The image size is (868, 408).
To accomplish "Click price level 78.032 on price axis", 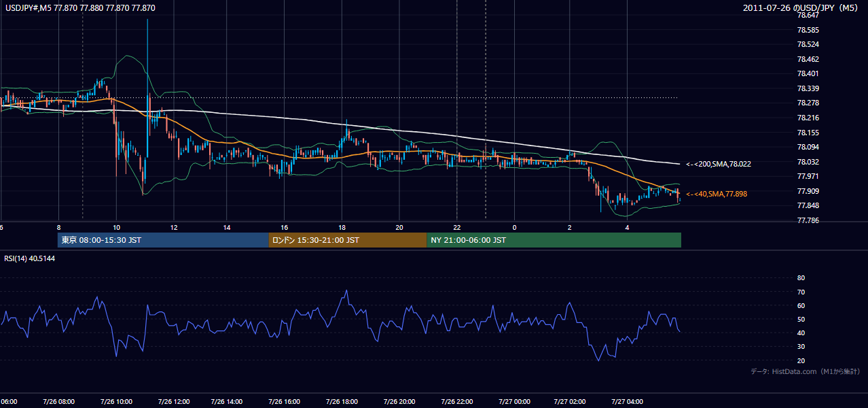I will 808,162.
